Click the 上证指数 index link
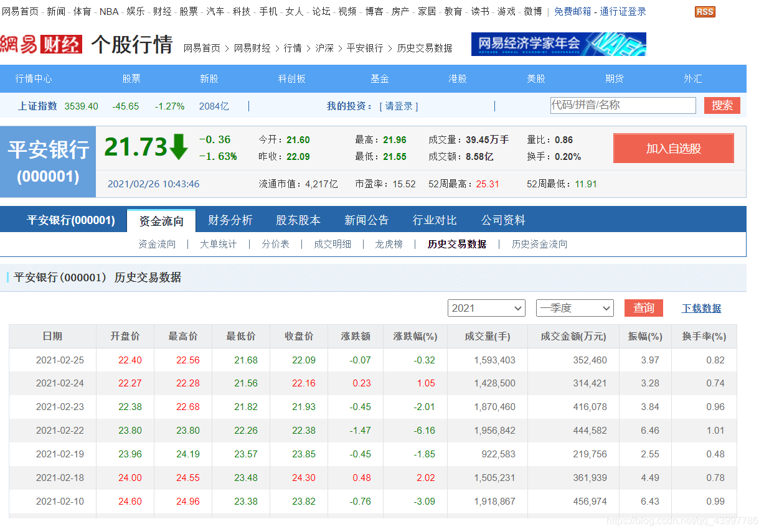Screen dimensions: 764x532 coord(37,106)
